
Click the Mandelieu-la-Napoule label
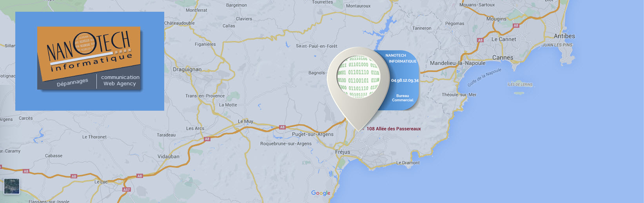click(457, 63)
